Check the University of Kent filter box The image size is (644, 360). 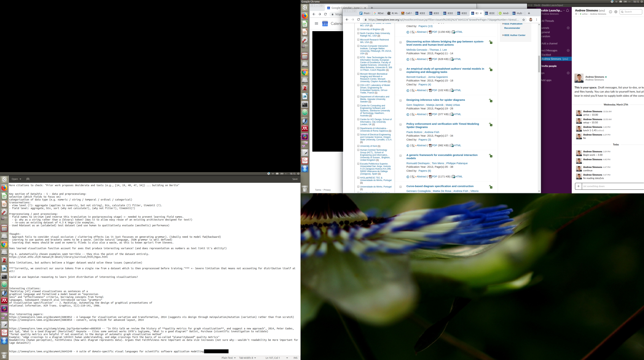pos(358,146)
